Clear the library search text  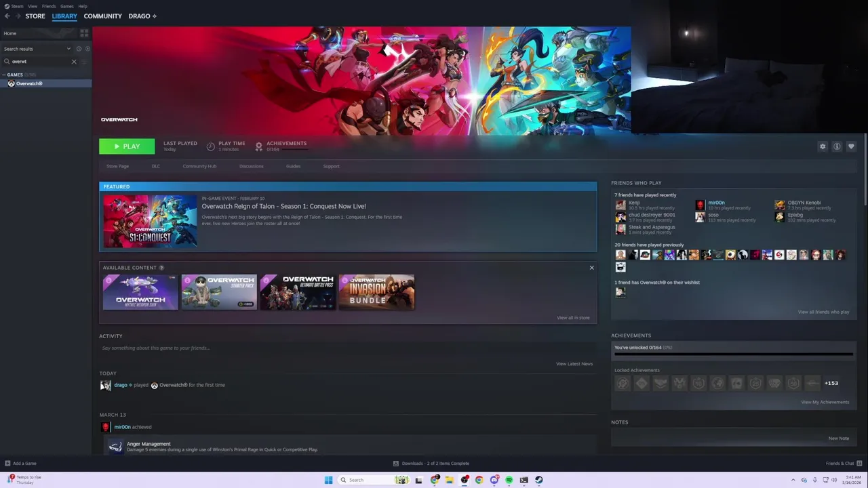coord(74,62)
